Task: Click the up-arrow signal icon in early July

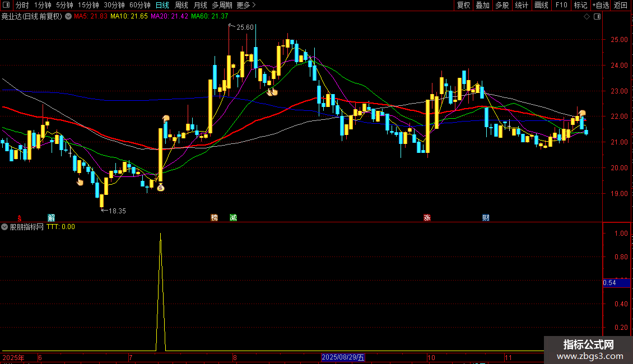Action: pos(165,119)
